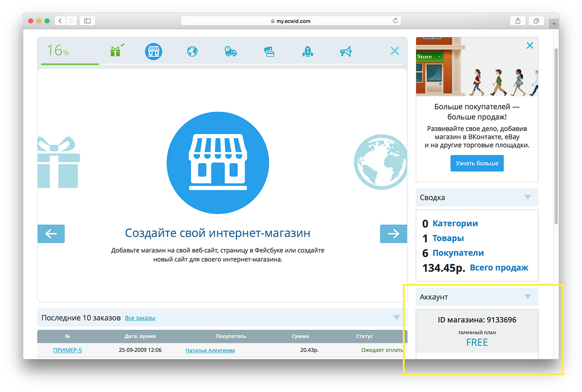Select the delivery truck step icon

tap(231, 51)
